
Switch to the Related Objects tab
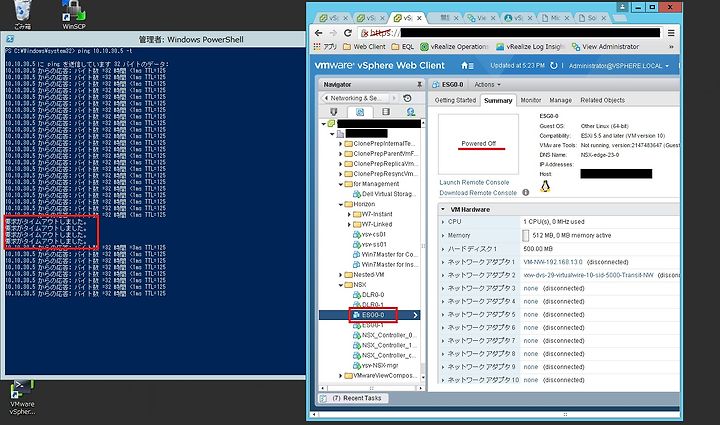pyautogui.click(x=602, y=100)
